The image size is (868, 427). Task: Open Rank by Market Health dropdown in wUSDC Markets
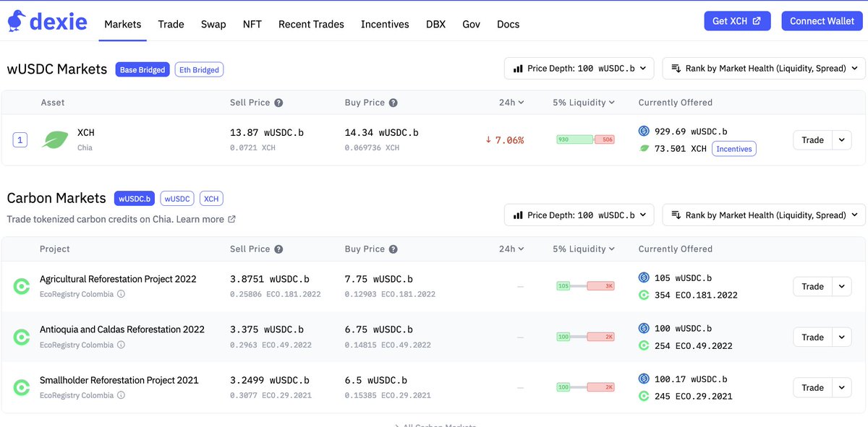764,69
